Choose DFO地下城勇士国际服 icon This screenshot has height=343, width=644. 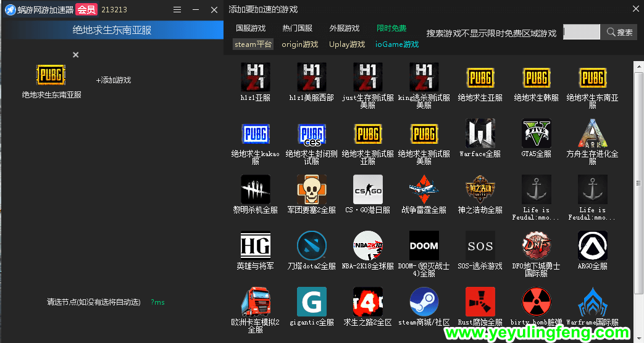pos(537,246)
